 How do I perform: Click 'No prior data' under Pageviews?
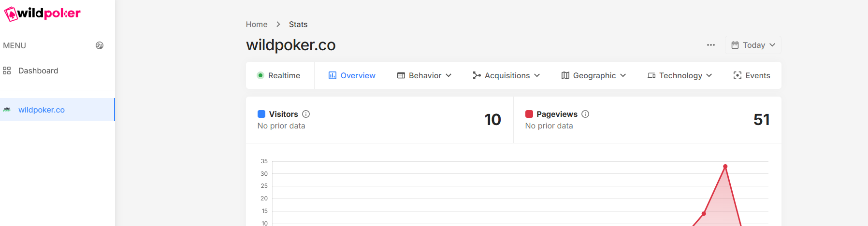tap(549, 126)
